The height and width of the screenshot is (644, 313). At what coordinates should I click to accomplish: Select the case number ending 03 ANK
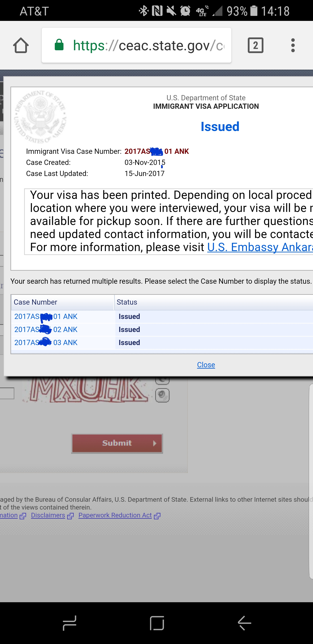pos(46,342)
